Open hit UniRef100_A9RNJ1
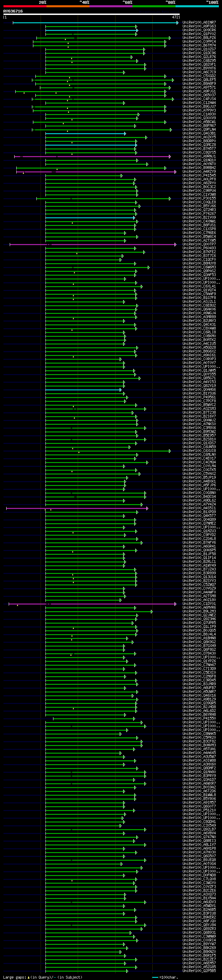222x980 pixels. pyautogui.click(x=199, y=156)
